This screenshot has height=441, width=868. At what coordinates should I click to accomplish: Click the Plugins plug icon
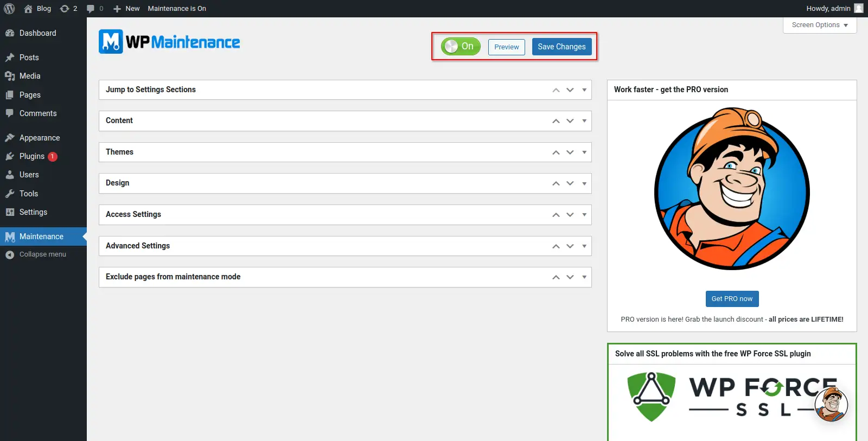point(10,156)
